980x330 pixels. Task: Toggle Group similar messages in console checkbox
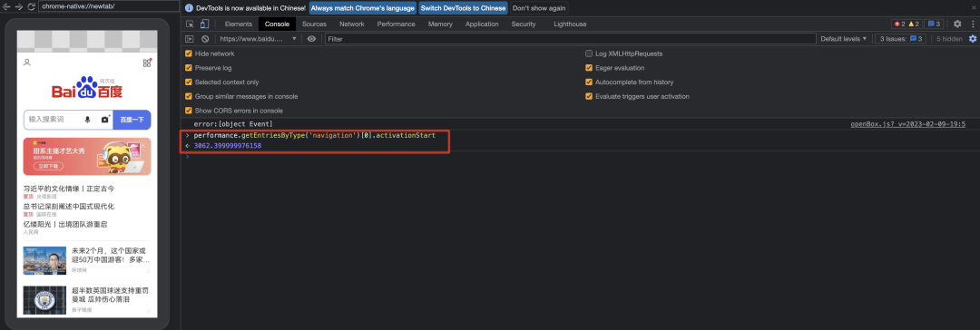[189, 96]
